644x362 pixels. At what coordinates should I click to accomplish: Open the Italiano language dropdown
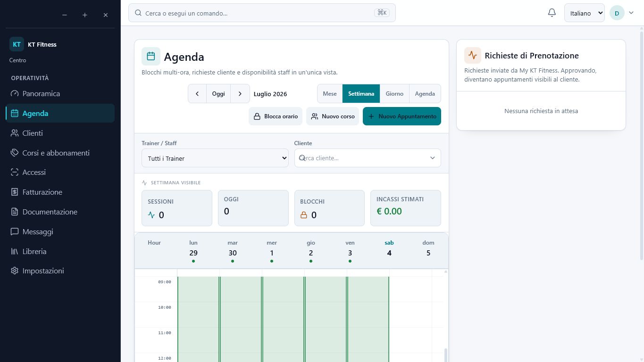coord(584,13)
